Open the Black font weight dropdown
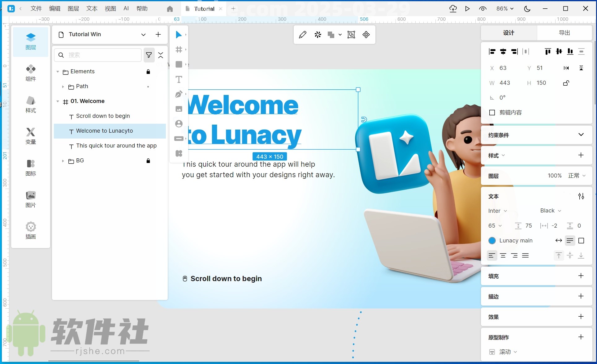597x364 pixels. click(551, 211)
